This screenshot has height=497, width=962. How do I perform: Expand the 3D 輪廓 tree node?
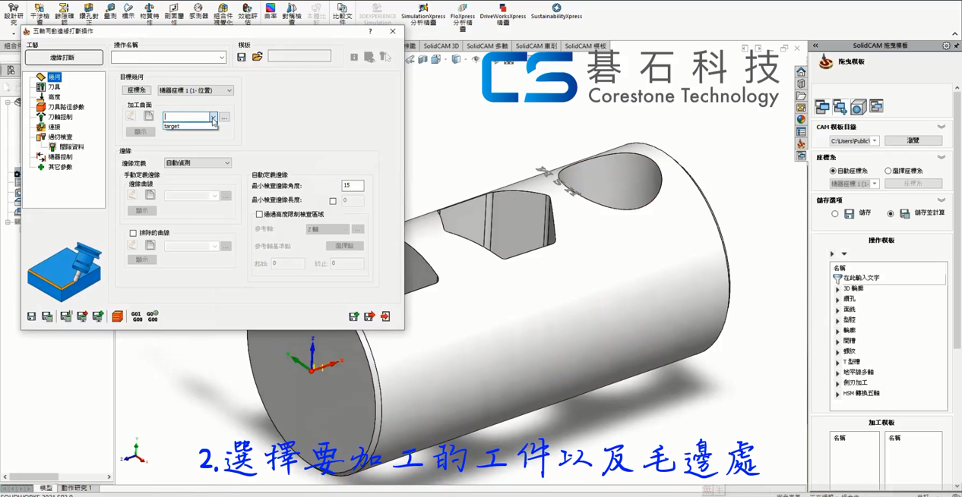838,288
